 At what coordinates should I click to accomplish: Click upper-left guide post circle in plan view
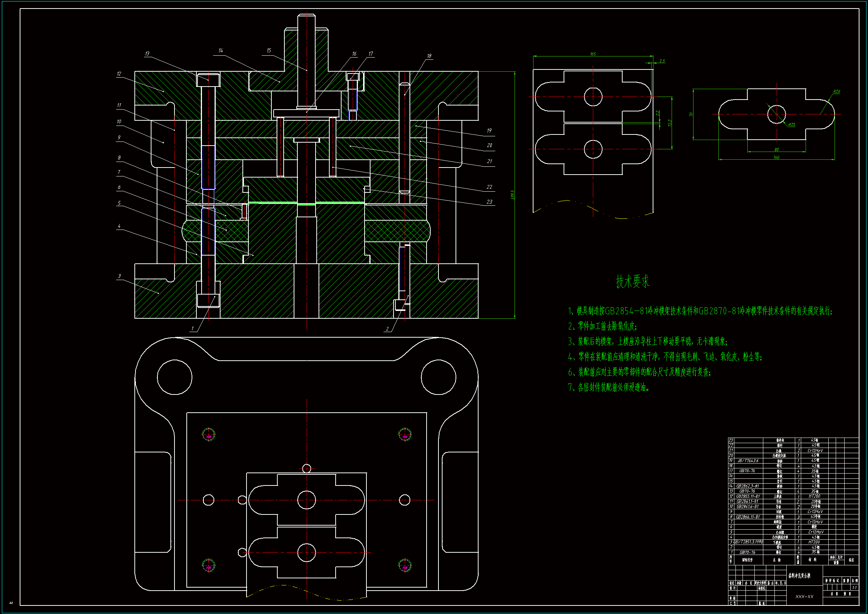click(x=174, y=377)
